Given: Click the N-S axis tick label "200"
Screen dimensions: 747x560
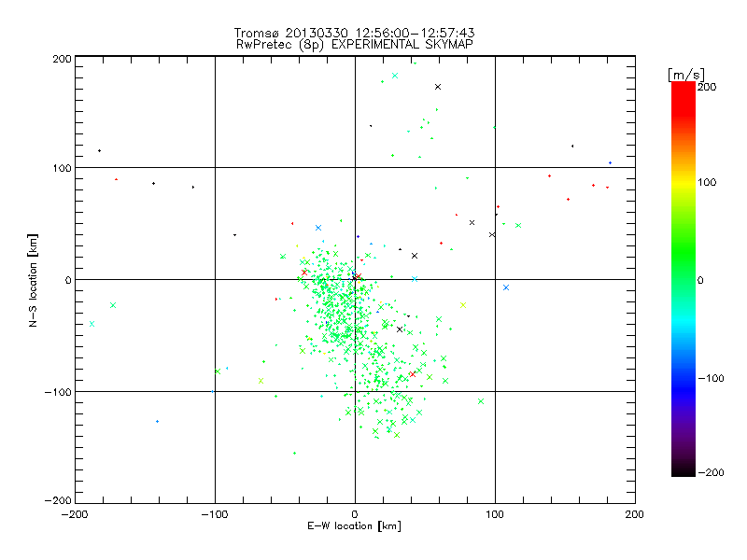Looking at the screenshot, I should tap(62, 59).
